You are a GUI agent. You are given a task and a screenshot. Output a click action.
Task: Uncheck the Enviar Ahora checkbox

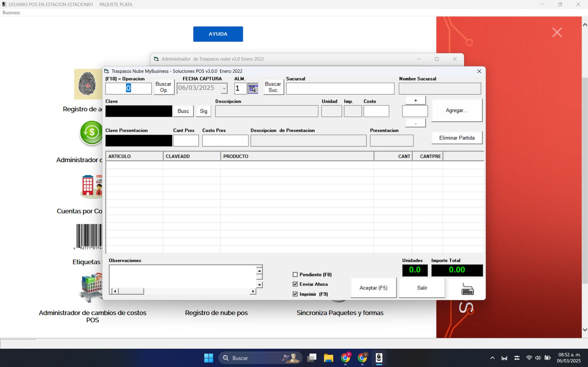295,284
